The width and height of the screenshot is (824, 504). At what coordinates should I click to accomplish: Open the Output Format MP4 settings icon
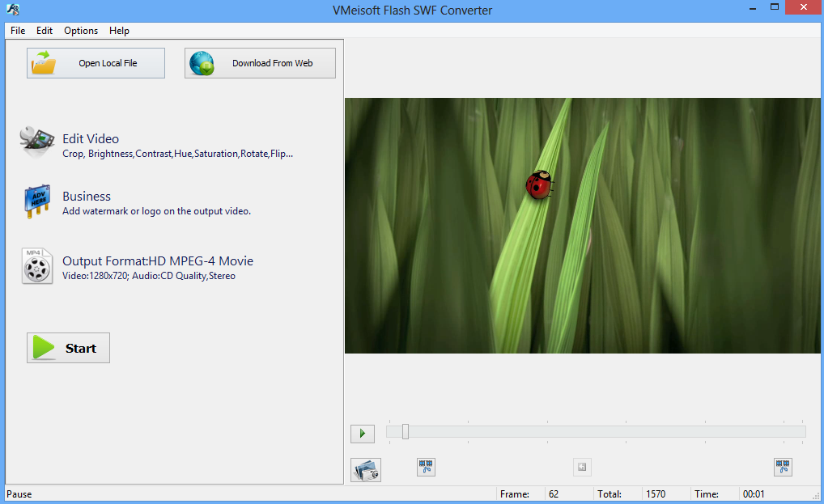[x=36, y=265]
